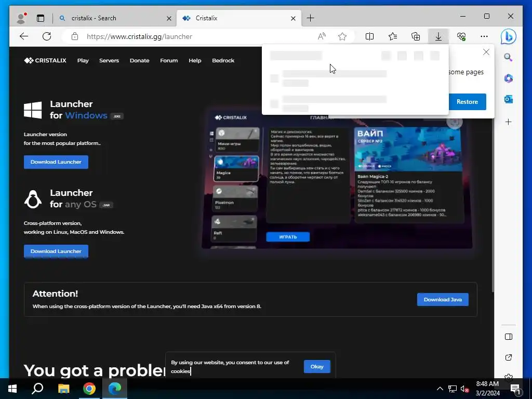Screen dimensions: 532x399
Task: Open the Servers menu item
Action: pos(109,60)
